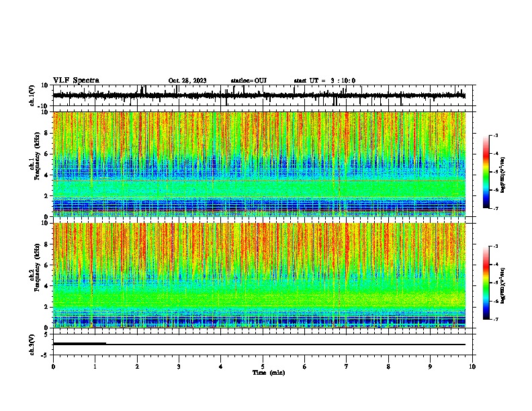Screen dimensions: 532x411
Task: Click the thick black bar in ch.3 trace
Action: click(x=79, y=344)
